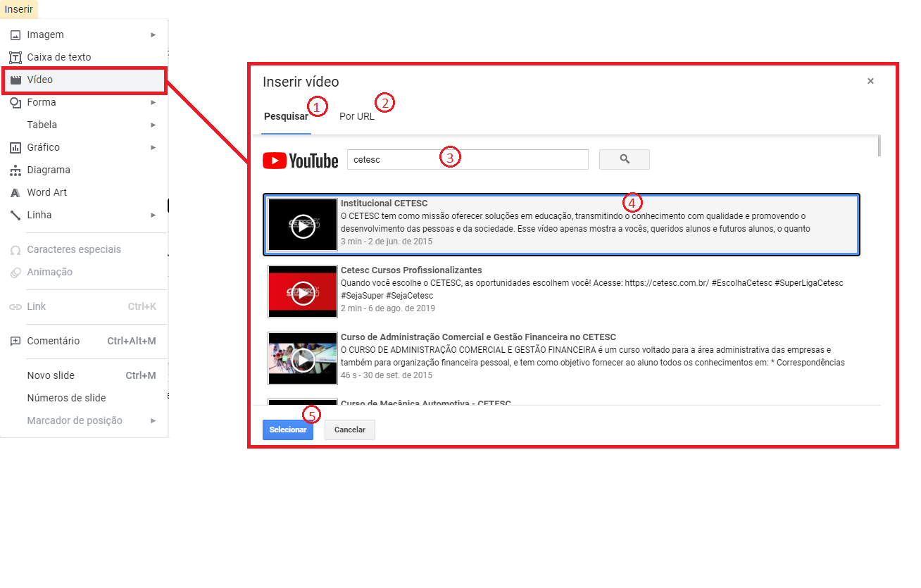Expand the Gráfico submenu arrow
The height and width of the screenshot is (588, 921).
(153, 147)
